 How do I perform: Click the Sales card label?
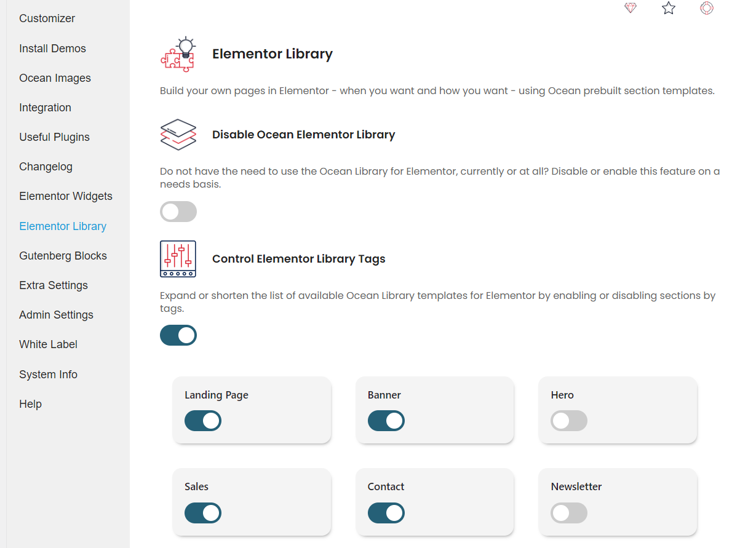[197, 486]
